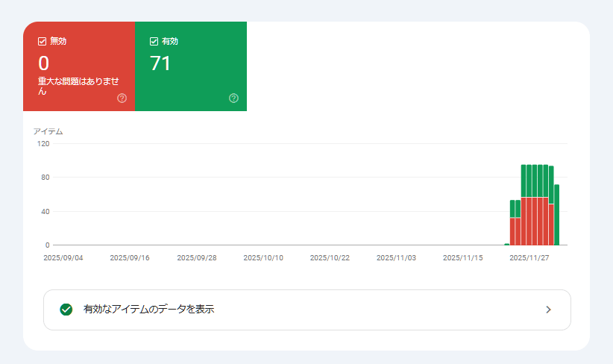Select the 無効 label text in red card
613x364 pixels.
[x=58, y=42]
